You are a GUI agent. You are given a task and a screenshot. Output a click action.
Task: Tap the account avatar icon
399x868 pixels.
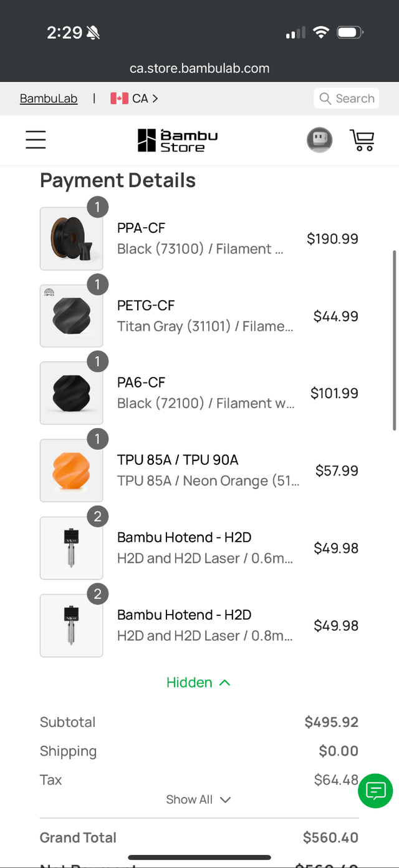[320, 140]
